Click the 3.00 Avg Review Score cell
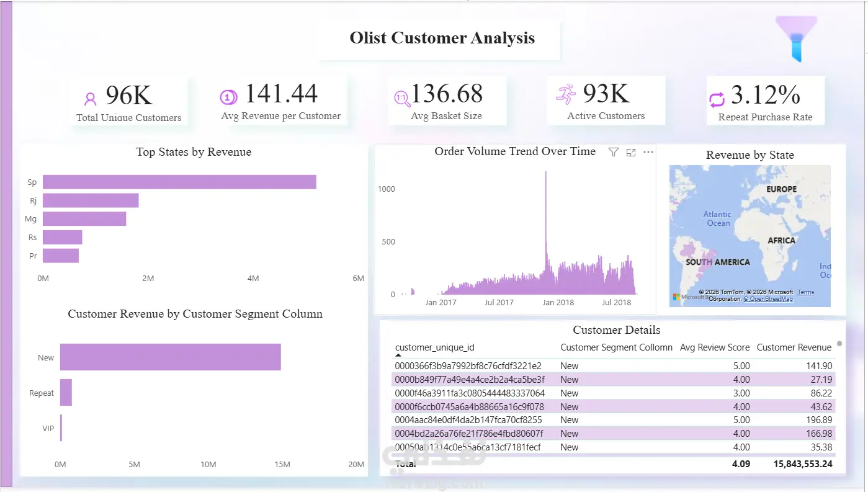Viewport: 868px width, 492px height. (x=741, y=393)
